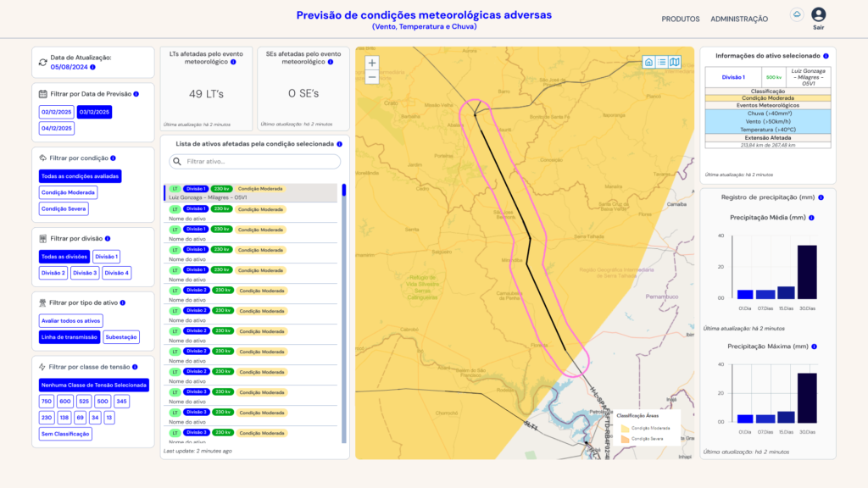Open the map layer list icon

coord(661,62)
